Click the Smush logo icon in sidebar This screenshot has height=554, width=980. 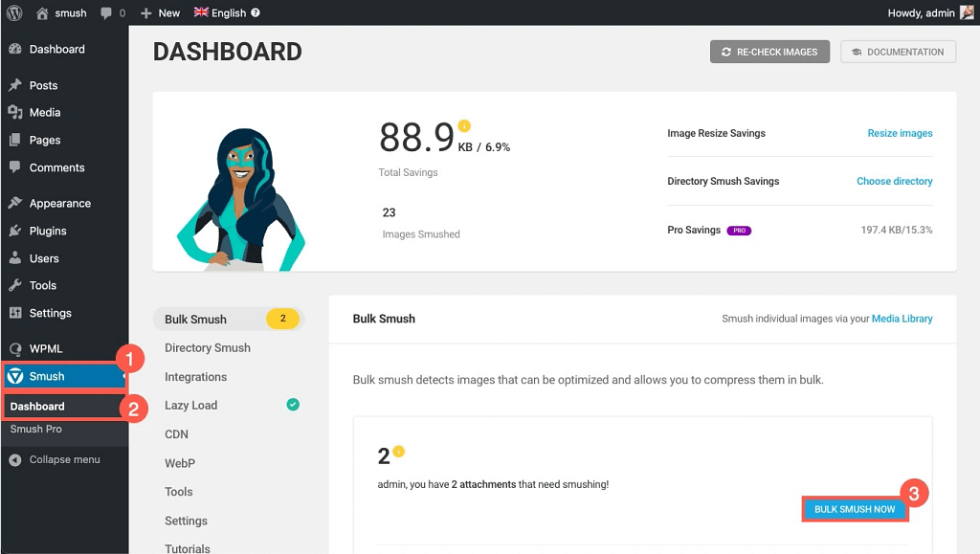pos(15,376)
